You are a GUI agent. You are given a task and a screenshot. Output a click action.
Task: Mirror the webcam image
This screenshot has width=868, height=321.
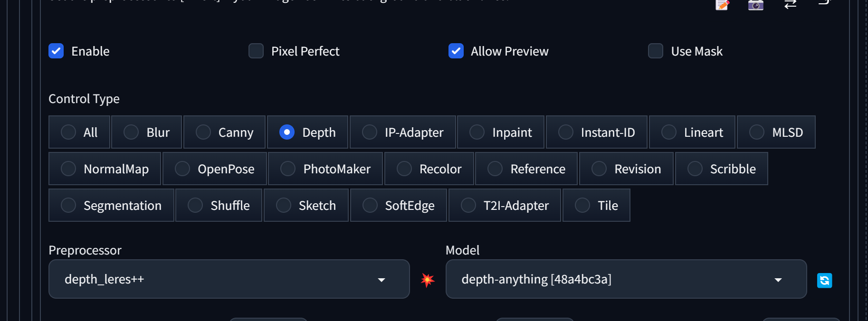pyautogui.click(x=790, y=5)
